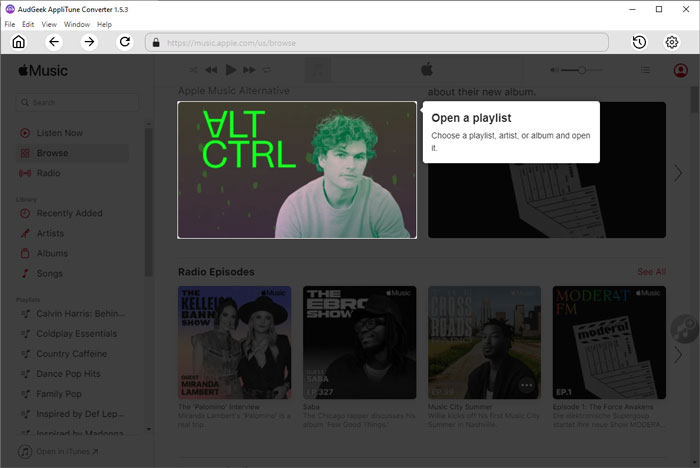
Task: Navigate forward with the right arrow
Action: coord(89,42)
